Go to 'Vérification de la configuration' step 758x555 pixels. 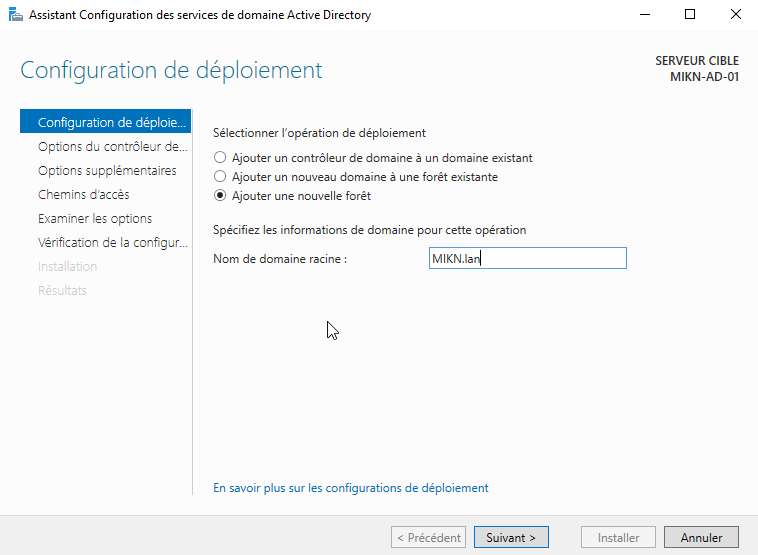click(x=112, y=243)
